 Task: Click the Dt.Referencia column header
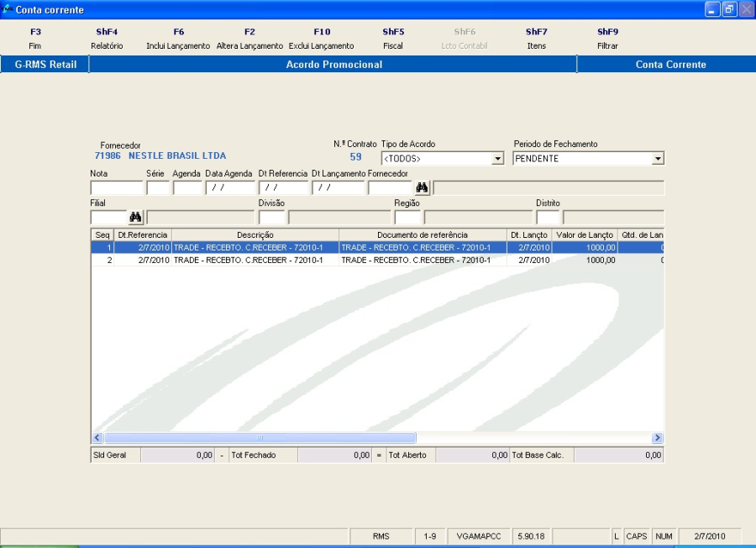click(143, 235)
